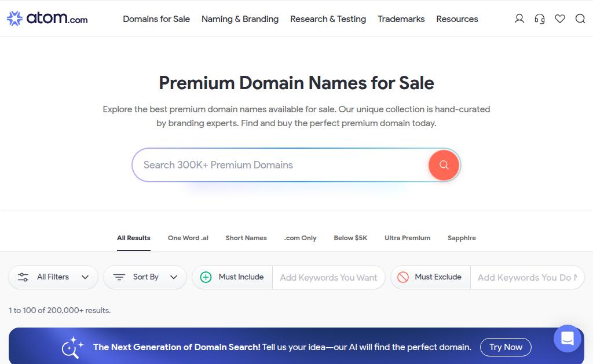593x364 pixels.
Task: Open the Naming & Branding menu
Action: point(240,19)
